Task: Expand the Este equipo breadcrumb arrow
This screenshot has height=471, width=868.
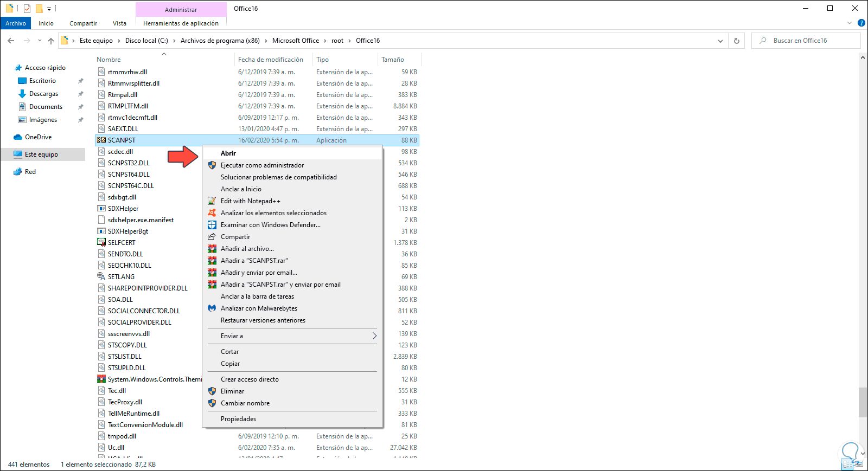Action: (119, 41)
